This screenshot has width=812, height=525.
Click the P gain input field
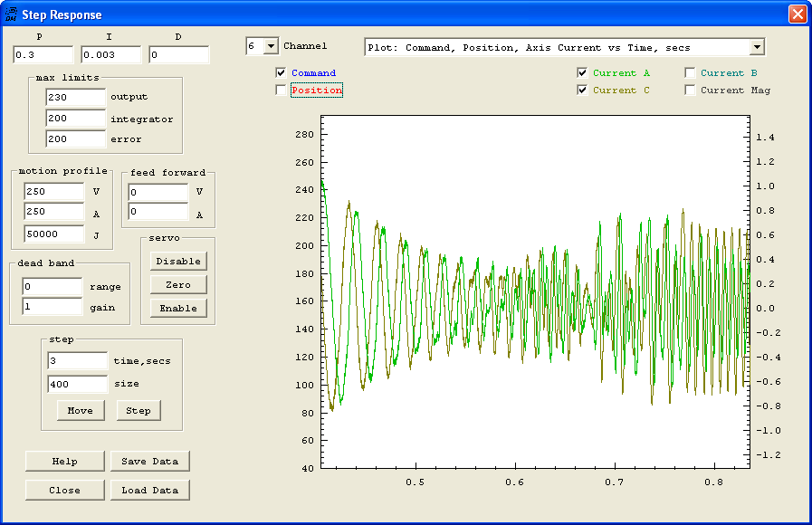[x=43, y=55]
